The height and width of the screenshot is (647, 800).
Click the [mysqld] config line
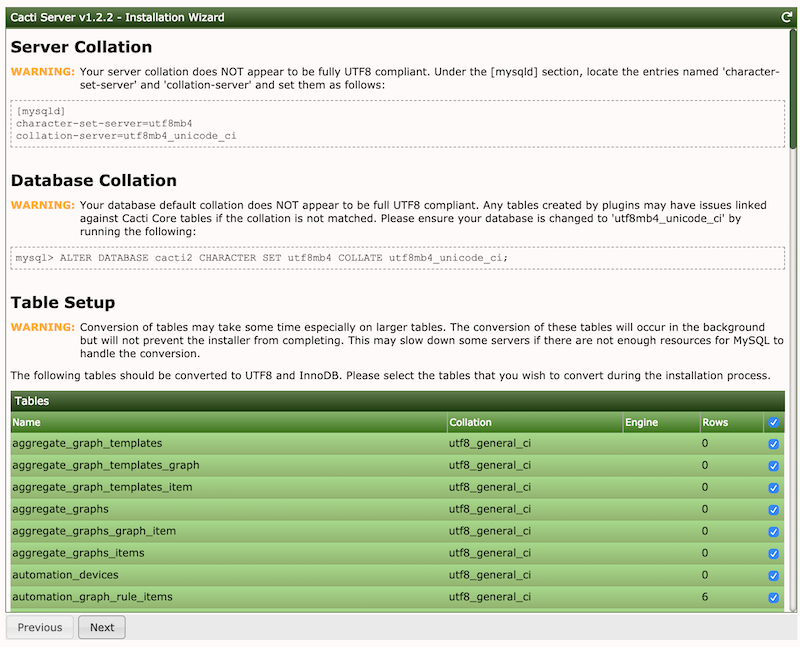40,111
